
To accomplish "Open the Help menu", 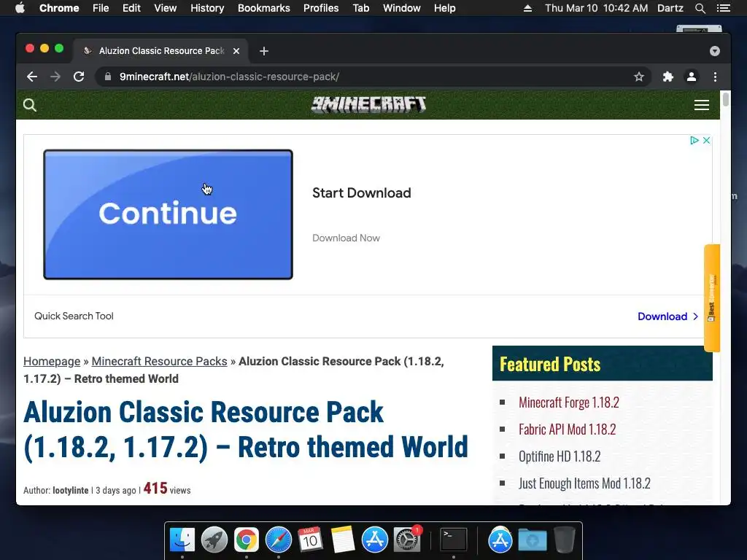I will [444, 8].
